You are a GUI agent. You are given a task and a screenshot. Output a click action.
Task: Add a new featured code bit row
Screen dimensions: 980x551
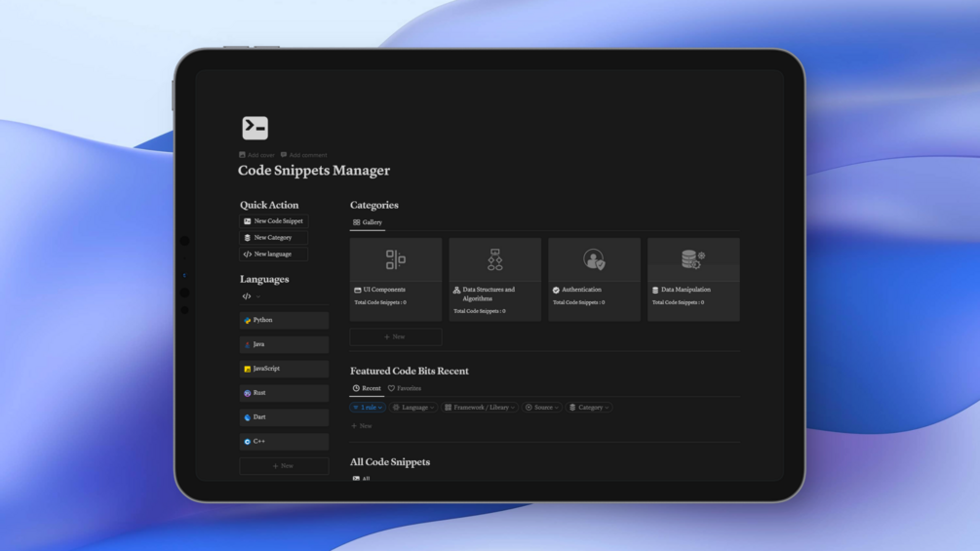click(x=361, y=426)
